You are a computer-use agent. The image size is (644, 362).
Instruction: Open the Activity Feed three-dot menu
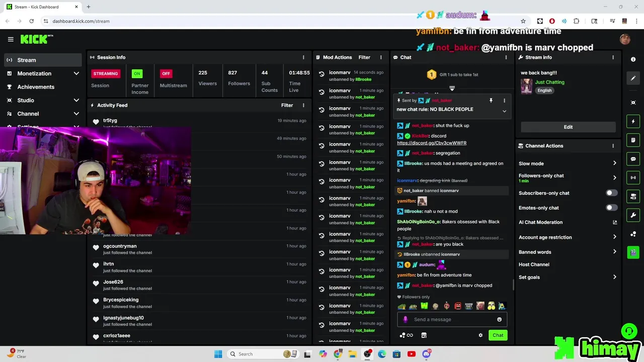pos(303,105)
